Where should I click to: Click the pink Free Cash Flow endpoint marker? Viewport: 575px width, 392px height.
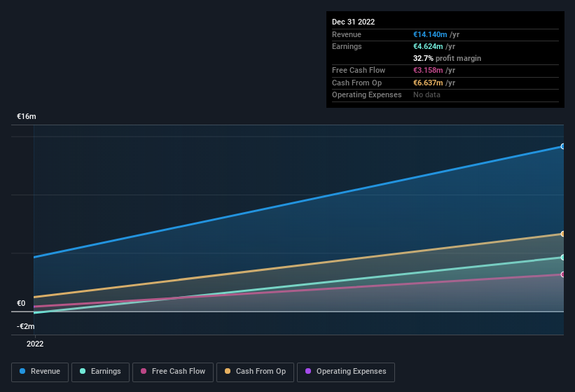(x=562, y=274)
